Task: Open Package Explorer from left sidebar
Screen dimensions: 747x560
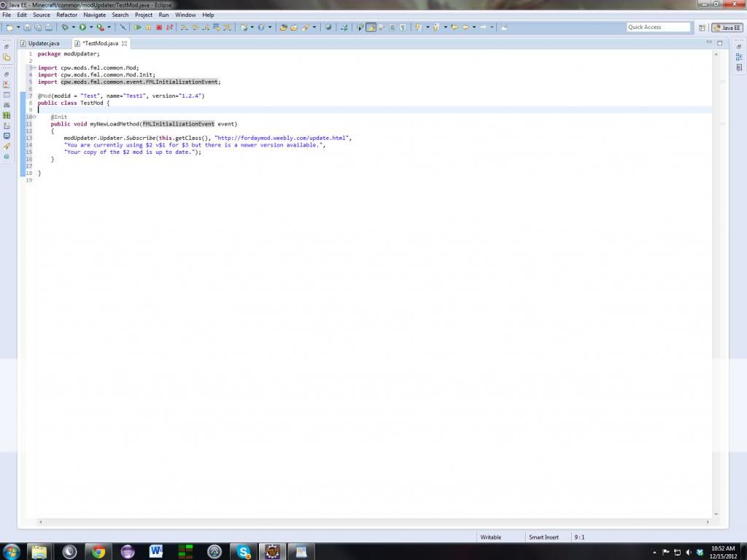Action: click(7, 57)
